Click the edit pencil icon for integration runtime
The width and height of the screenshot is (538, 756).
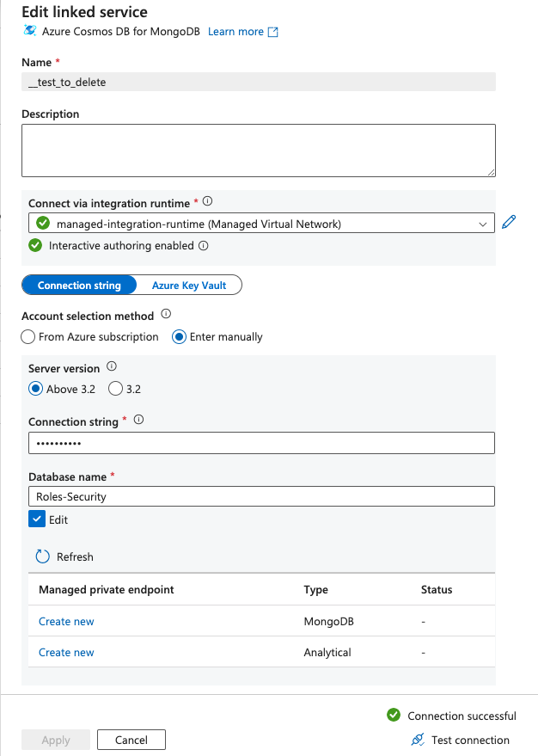point(509,223)
